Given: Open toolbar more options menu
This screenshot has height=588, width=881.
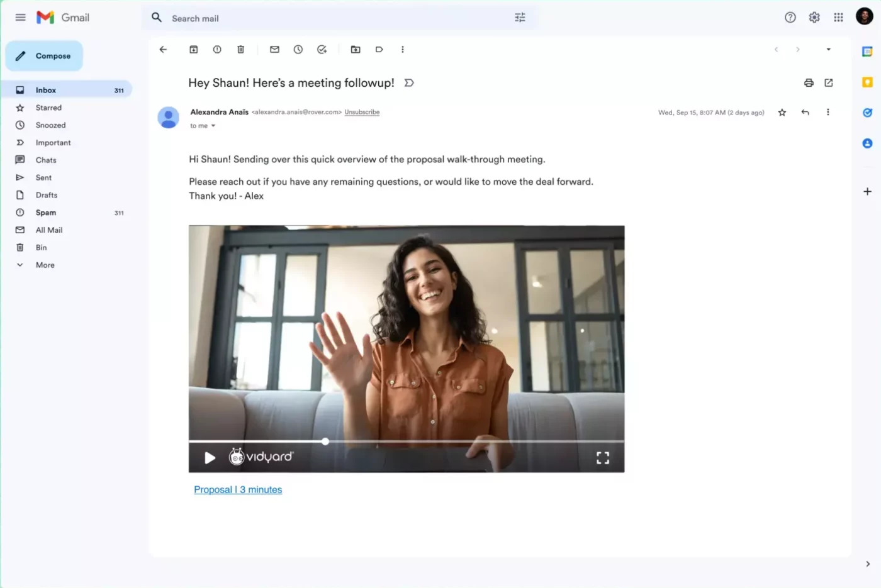Looking at the screenshot, I should [403, 50].
